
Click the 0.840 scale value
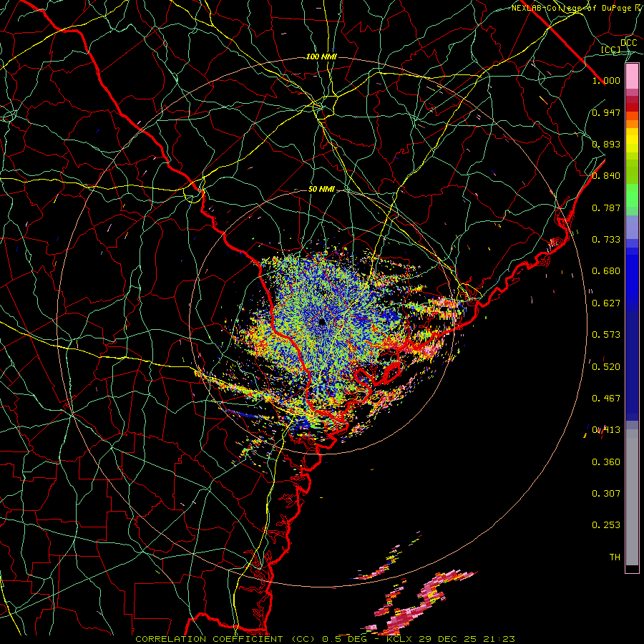606,176
